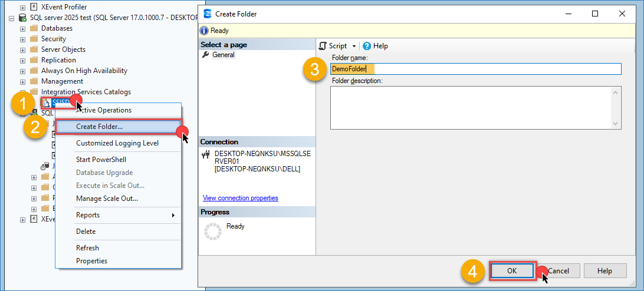Expand the Reports submenu
Screen dimensions: 644x291
point(173,215)
